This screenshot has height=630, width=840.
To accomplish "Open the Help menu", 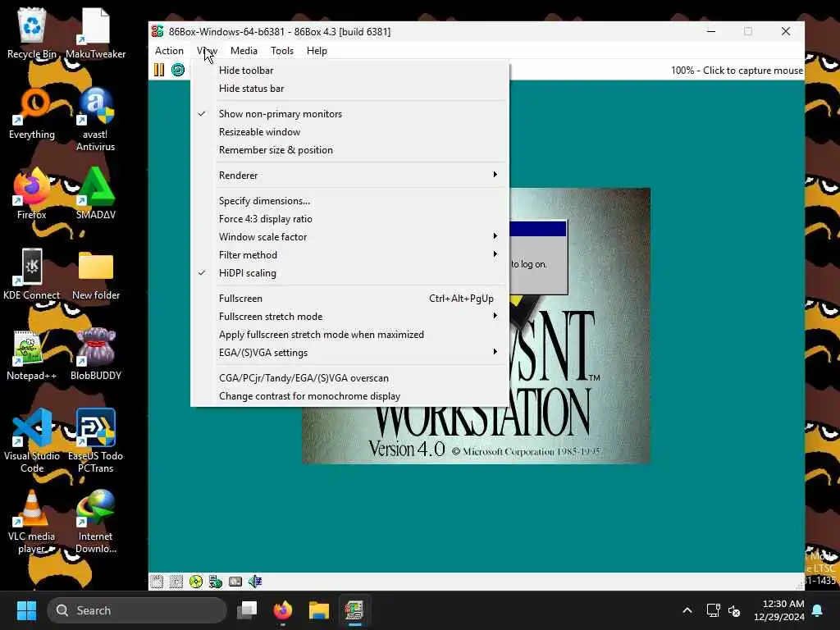I will (317, 51).
